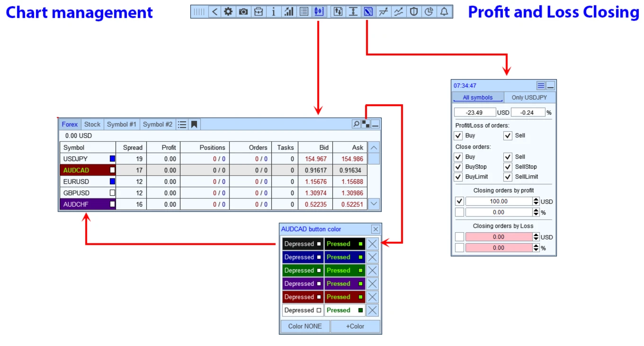Click the symbol table scroll-down arrow

[x=374, y=204]
